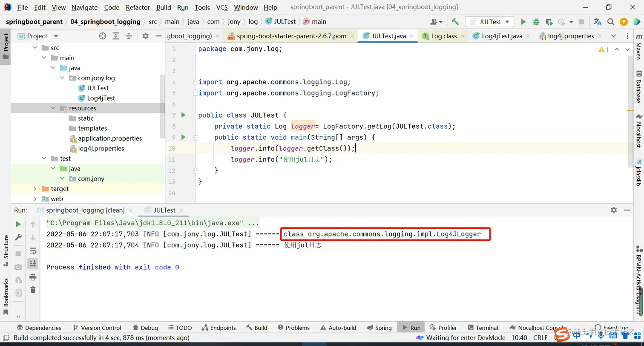Open the JULTest run configuration dropdown

(x=489, y=22)
